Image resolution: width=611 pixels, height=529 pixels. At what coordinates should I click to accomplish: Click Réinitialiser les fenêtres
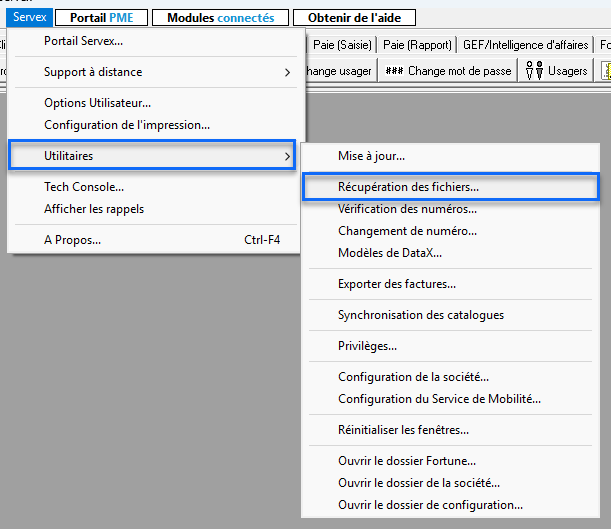(x=403, y=430)
